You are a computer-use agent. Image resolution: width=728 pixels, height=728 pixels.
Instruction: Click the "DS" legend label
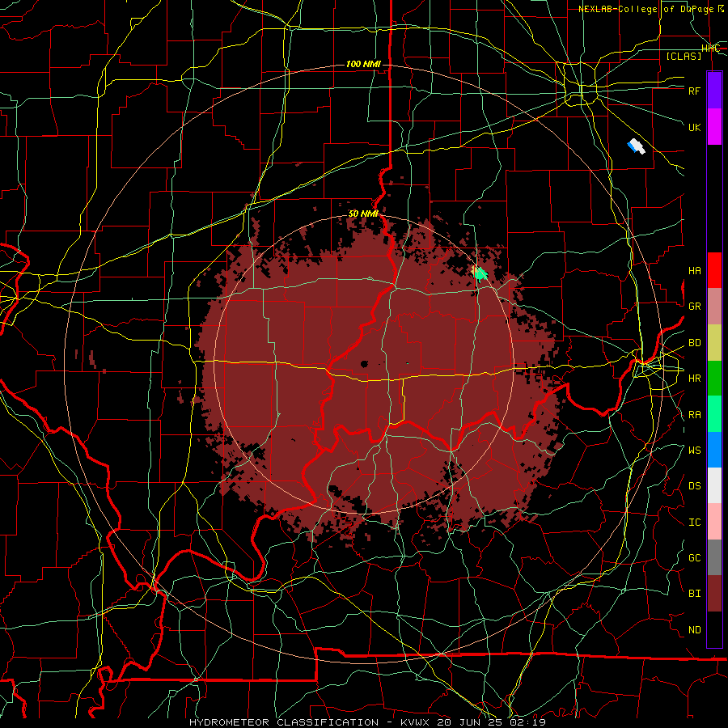694,486
